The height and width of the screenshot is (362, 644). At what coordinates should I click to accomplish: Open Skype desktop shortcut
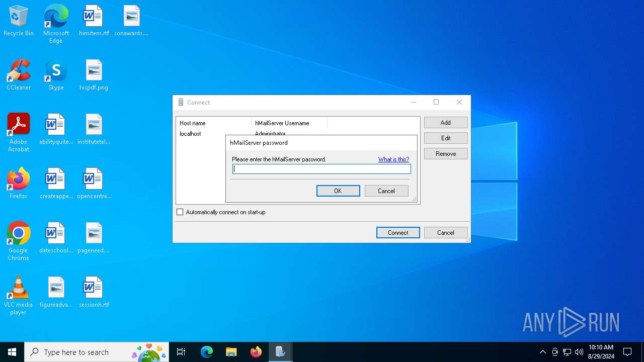coord(56,75)
